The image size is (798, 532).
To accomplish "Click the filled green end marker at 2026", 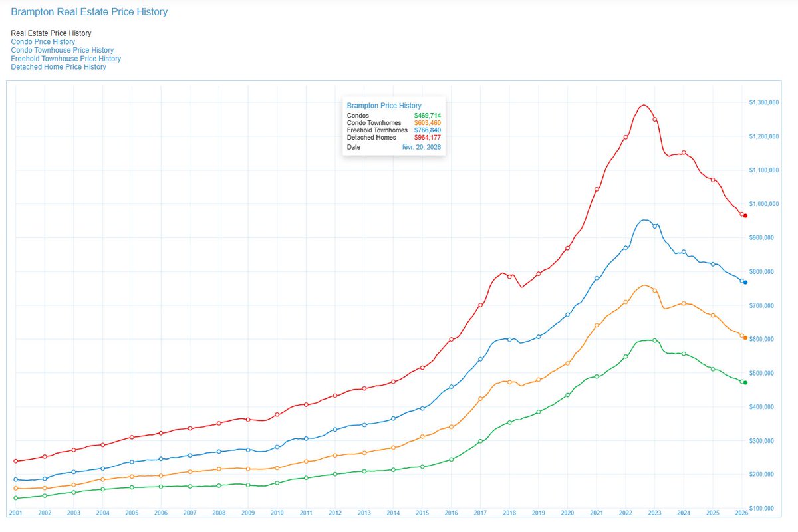I will coord(745,383).
